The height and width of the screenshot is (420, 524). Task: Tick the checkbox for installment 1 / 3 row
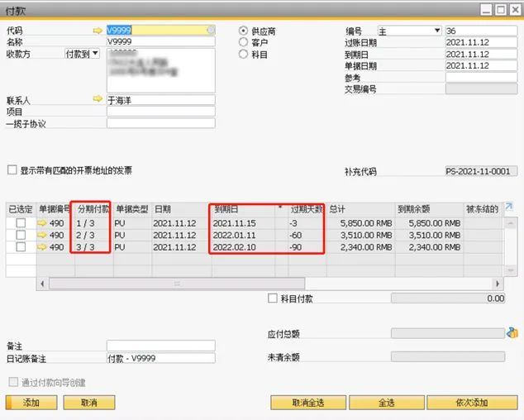[x=21, y=222]
